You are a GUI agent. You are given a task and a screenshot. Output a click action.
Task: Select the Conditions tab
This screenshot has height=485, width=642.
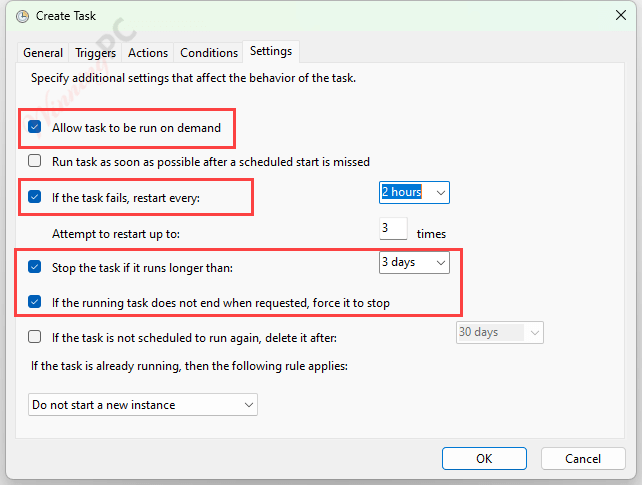pos(209,53)
